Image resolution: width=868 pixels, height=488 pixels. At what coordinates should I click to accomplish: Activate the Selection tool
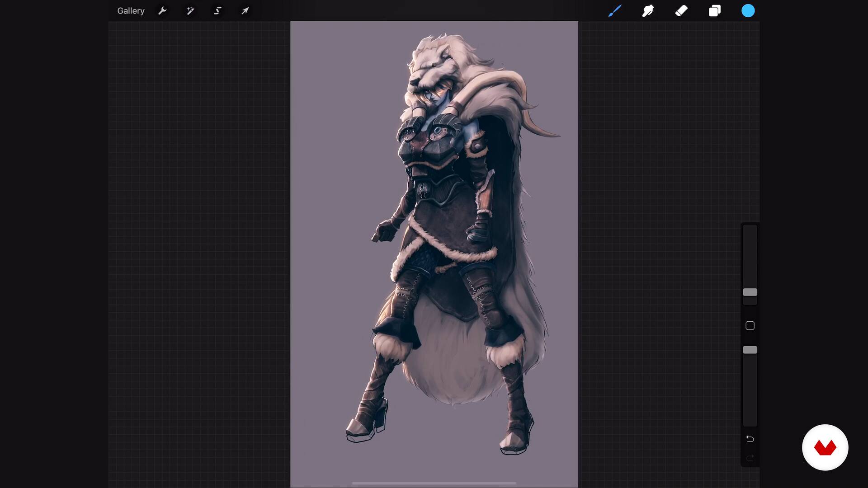(x=217, y=11)
